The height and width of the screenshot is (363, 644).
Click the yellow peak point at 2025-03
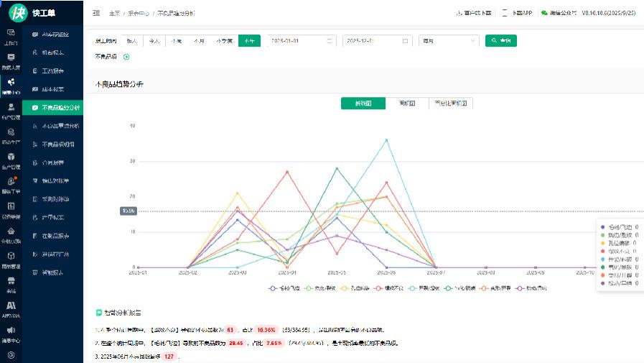[x=238, y=193]
